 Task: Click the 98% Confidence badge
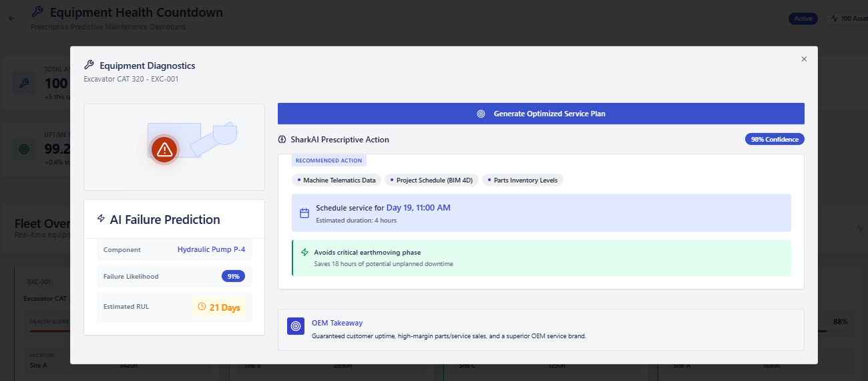(775, 140)
